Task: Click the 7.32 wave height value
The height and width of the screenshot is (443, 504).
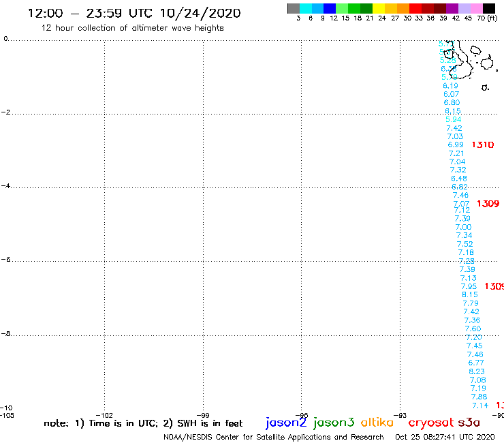Action: coord(458,170)
